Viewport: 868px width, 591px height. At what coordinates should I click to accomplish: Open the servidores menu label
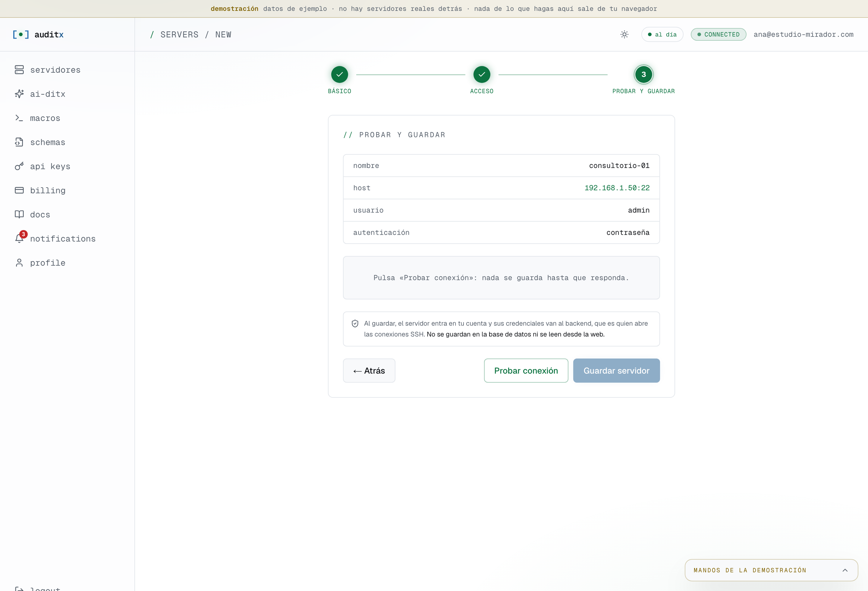(55, 70)
